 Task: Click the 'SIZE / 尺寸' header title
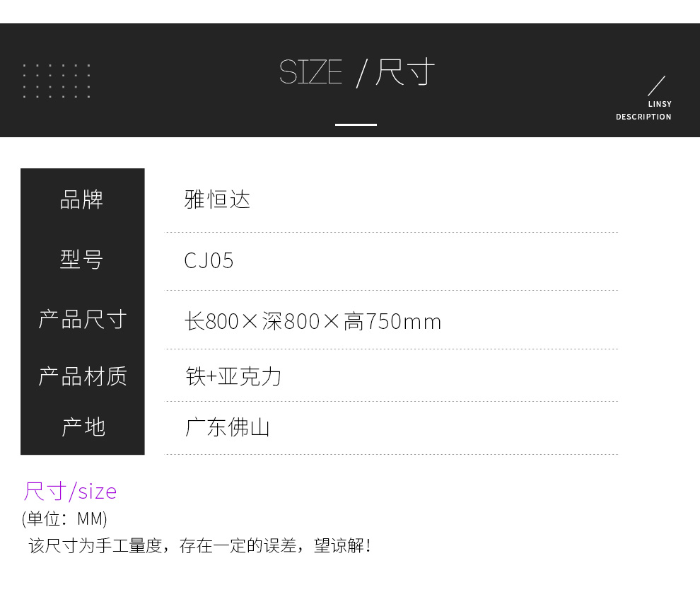[x=356, y=72]
